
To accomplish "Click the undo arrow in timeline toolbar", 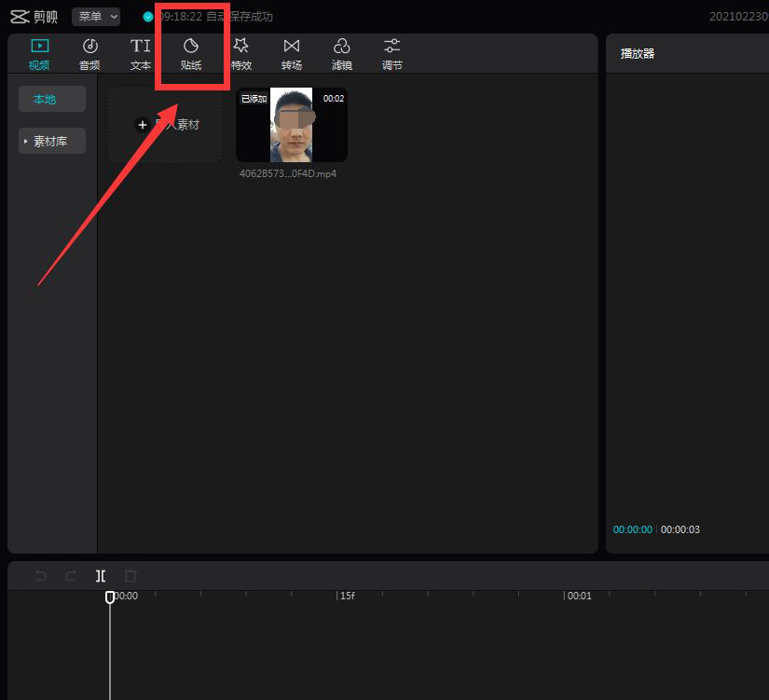I will [41, 575].
